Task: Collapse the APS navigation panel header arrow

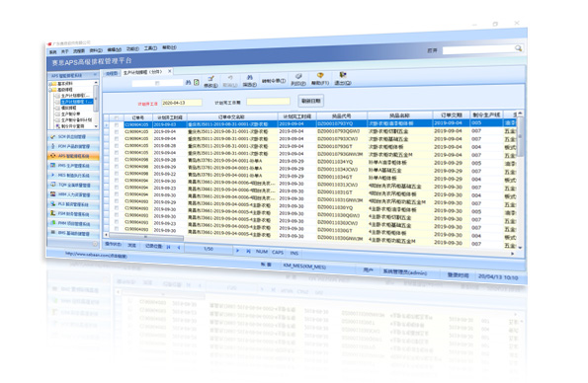Action: pos(95,76)
